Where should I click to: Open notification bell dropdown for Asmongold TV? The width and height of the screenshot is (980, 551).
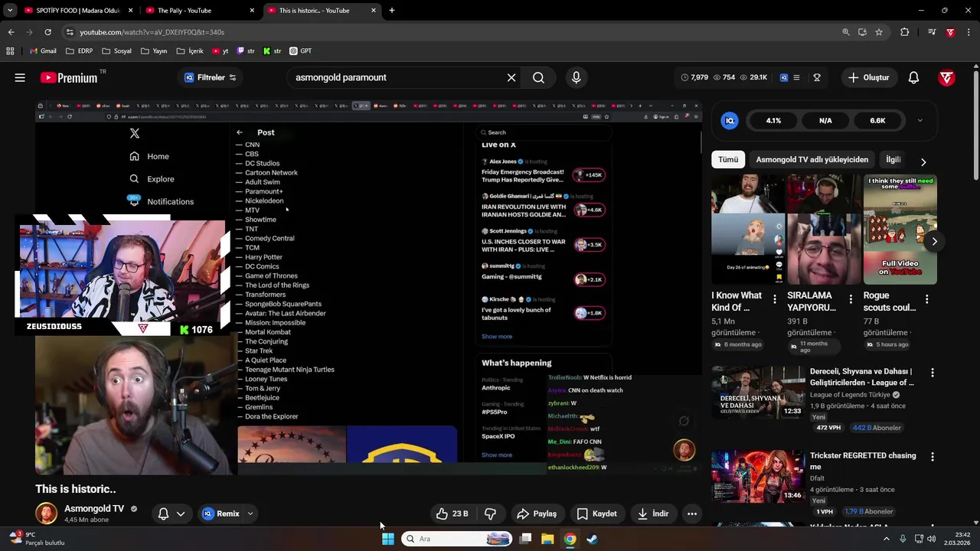tap(171, 514)
